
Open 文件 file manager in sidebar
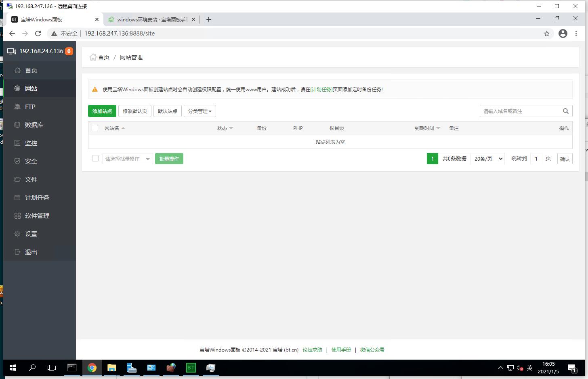(x=40, y=179)
